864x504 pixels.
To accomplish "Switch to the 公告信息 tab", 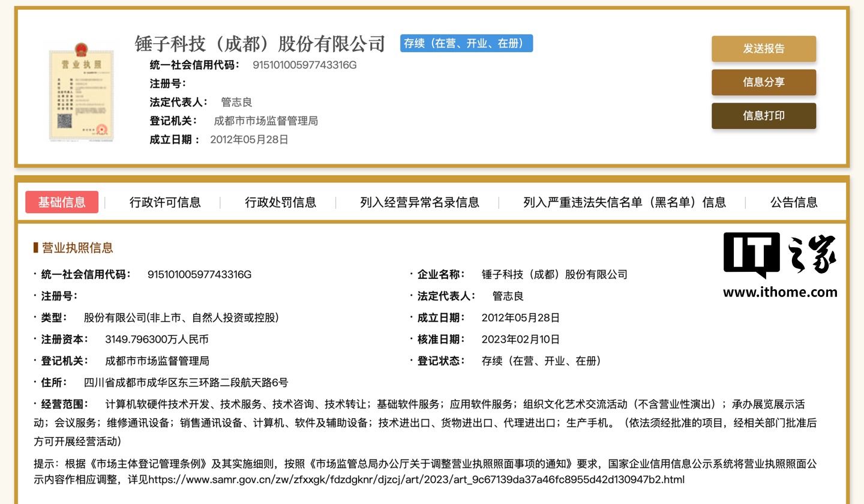I will [793, 202].
